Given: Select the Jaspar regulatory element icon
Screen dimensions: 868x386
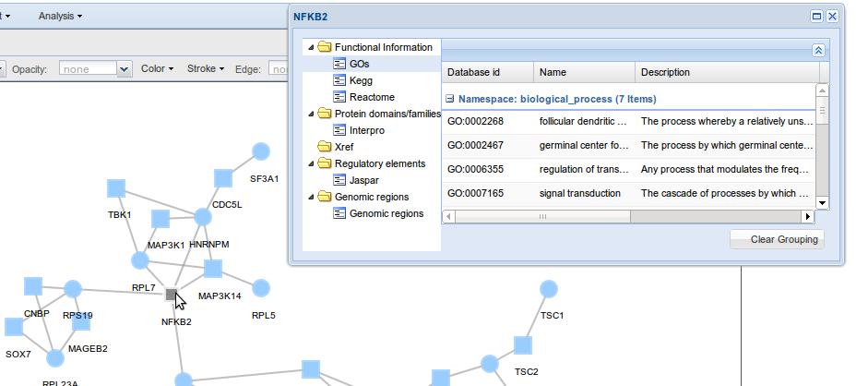Looking at the screenshot, I should point(339,180).
